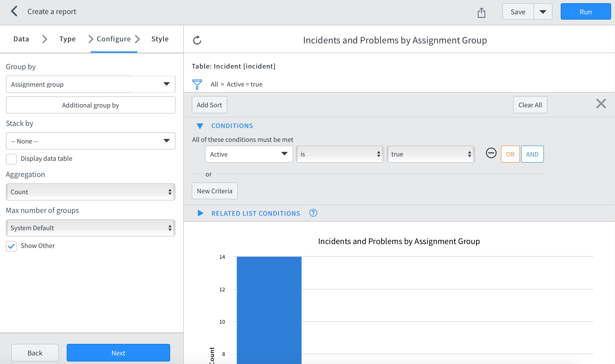The width and height of the screenshot is (615, 364).
Task: Add a New Criteria condition
Action: 214,191
